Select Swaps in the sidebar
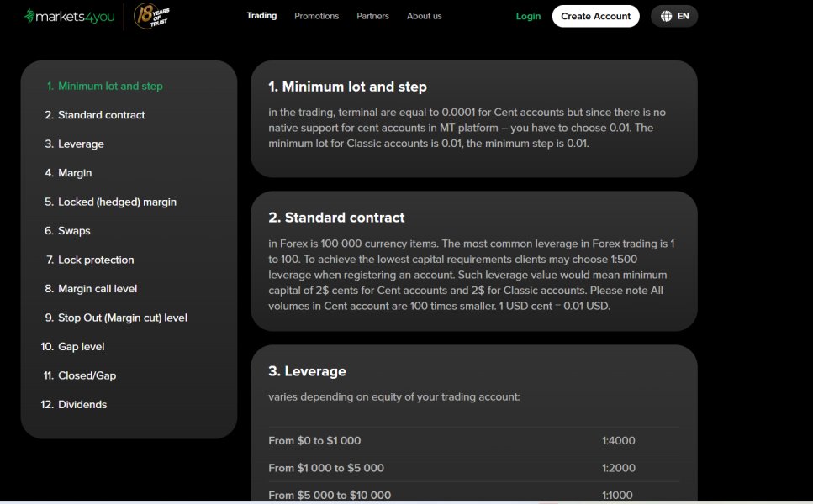Viewport: 813px width, 504px height. point(74,231)
